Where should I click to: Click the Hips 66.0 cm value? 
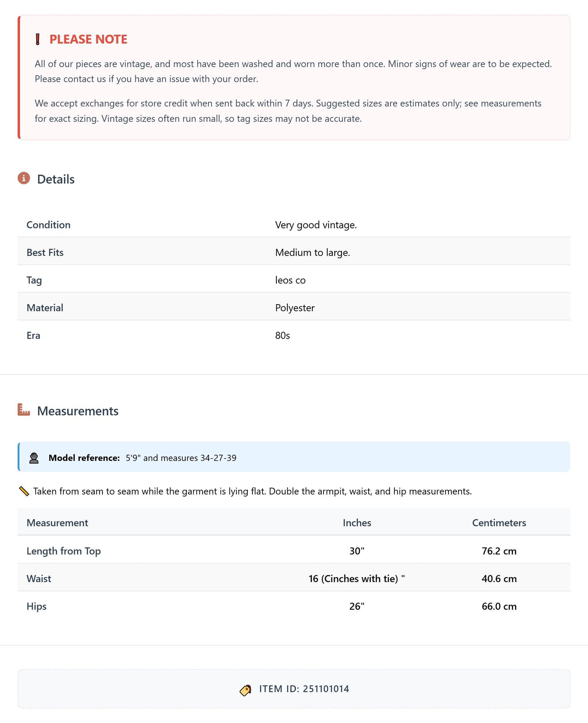(x=499, y=606)
